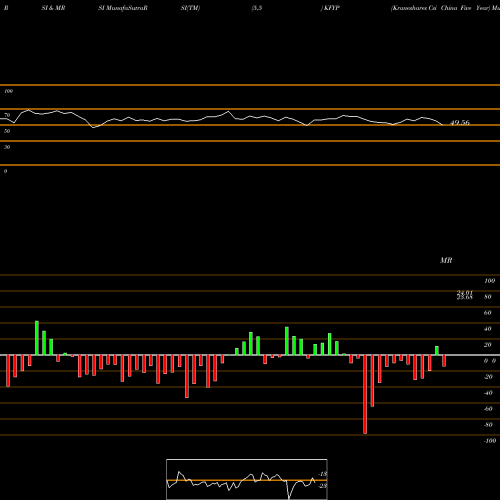Click the 'SI MunafaSutraR' header text
Image resolution: width=500 pixels, height=500 pixels.
(x=123, y=8)
